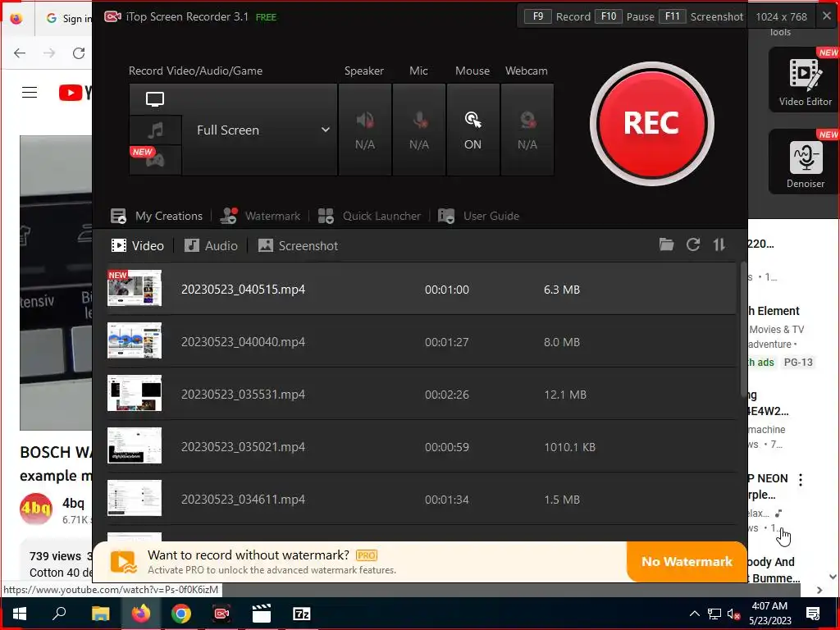Switch to iTop Screen Recorder taskbar icon
This screenshot has height=630, width=840.
click(x=221, y=614)
